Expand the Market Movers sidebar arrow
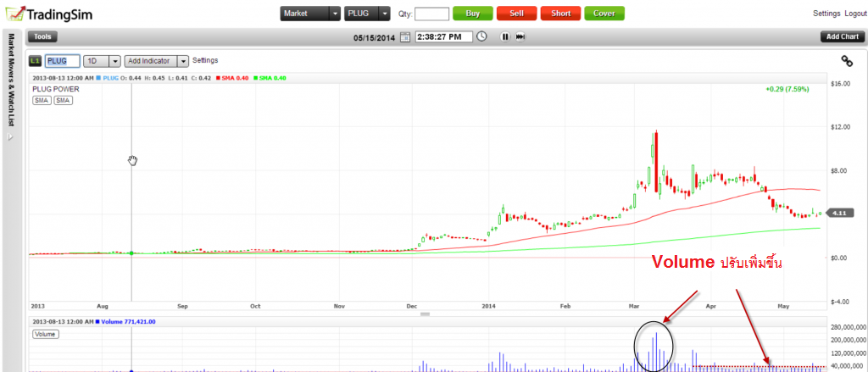Image resolution: width=868 pixels, height=372 pixels. point(10,137)
